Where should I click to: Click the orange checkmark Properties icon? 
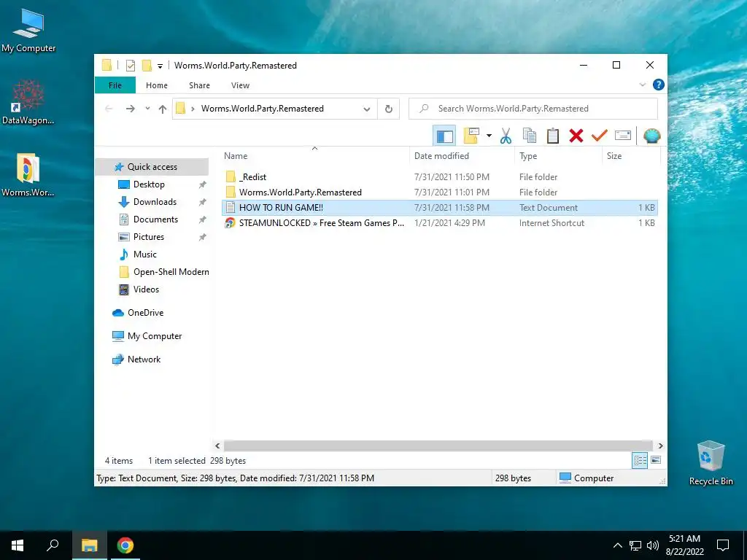[600, 136]
